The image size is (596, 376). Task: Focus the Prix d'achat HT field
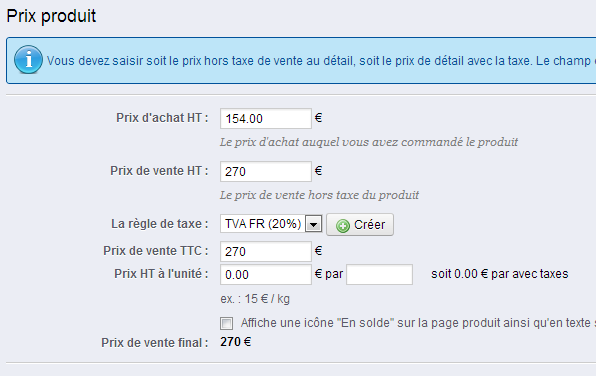tap(266, 119)
